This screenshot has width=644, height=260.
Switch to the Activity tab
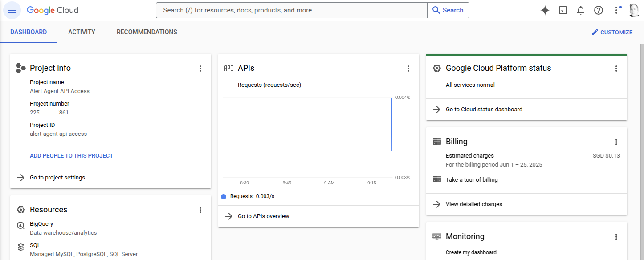coord(82,32)
